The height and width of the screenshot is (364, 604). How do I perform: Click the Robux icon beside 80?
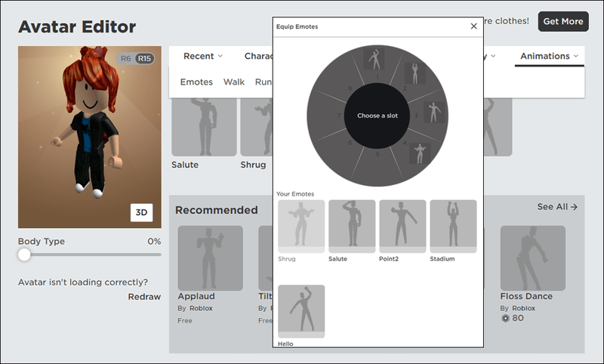[x=505, y=318]
